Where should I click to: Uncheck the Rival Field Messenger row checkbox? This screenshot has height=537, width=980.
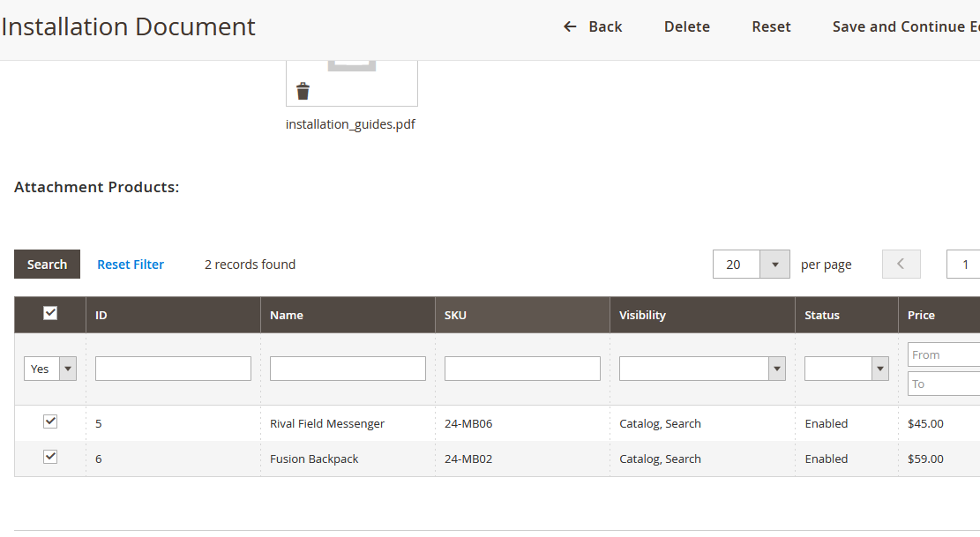coord(50,421)
